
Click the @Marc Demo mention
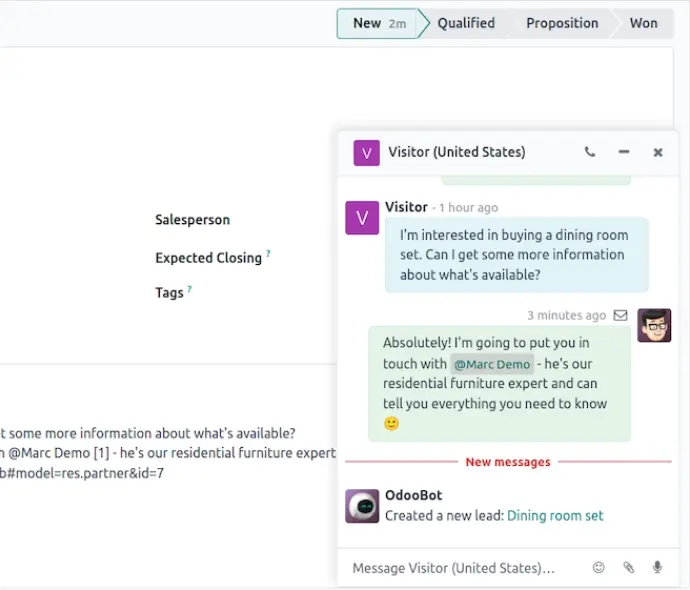tap(492, 364)
